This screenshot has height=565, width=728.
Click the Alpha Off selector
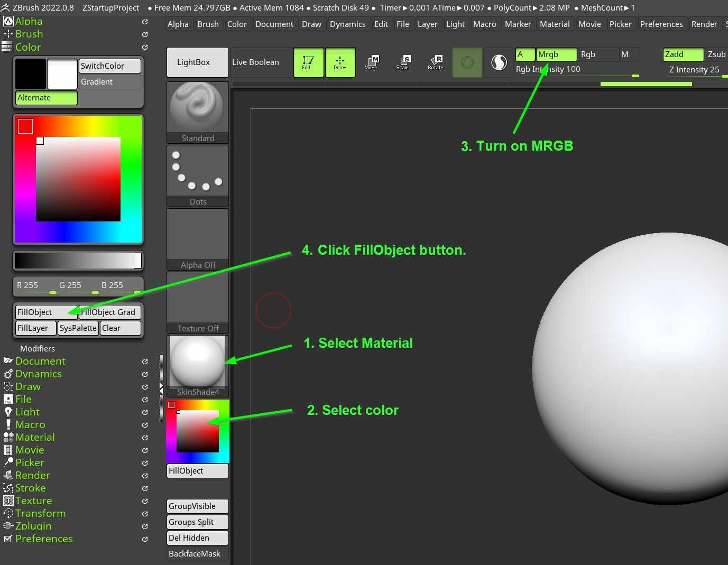click(x=197, y=235)
